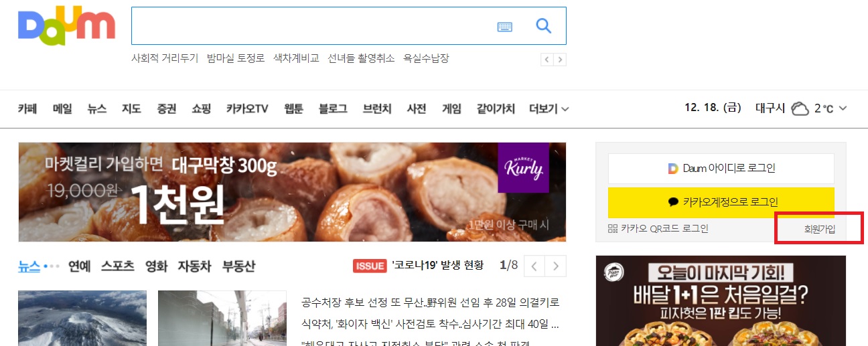Open the street building news thumbnail
Viewport: 868px width, 346px height.
tap(222, 318)
